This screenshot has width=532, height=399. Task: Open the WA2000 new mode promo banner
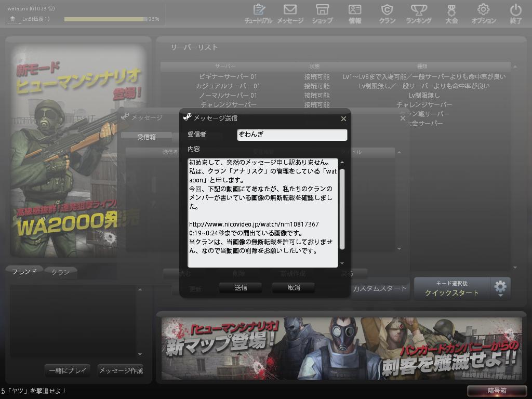point(78,151)
